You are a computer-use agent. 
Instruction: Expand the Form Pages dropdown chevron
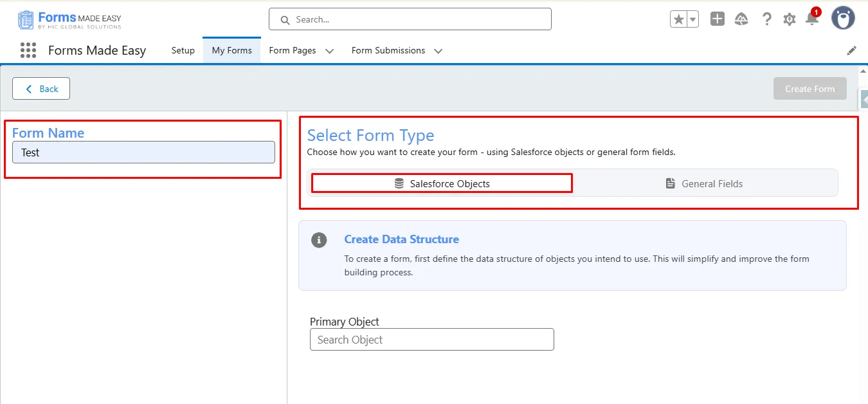(x=330, y=51)
